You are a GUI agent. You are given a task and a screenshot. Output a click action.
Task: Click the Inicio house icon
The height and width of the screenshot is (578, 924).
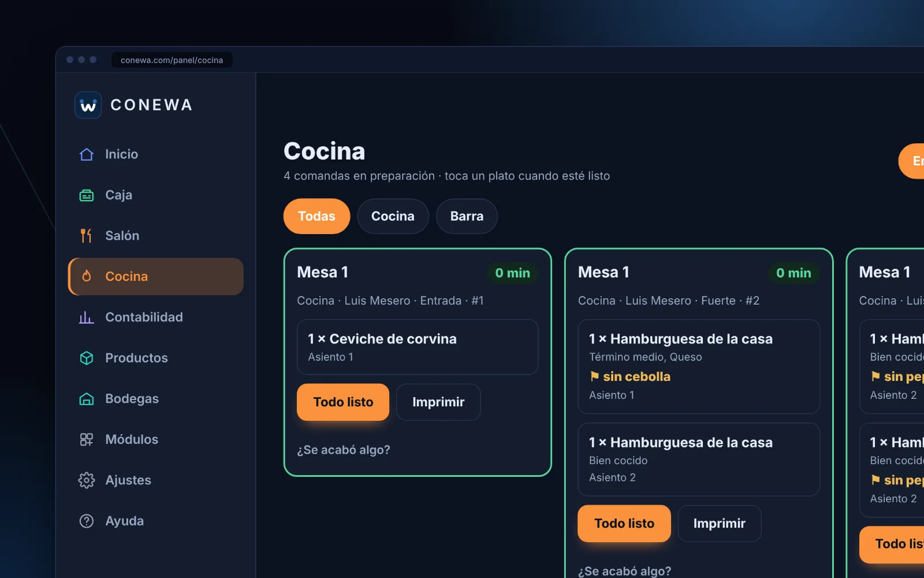pyautogui.click(x=87, y=154)
